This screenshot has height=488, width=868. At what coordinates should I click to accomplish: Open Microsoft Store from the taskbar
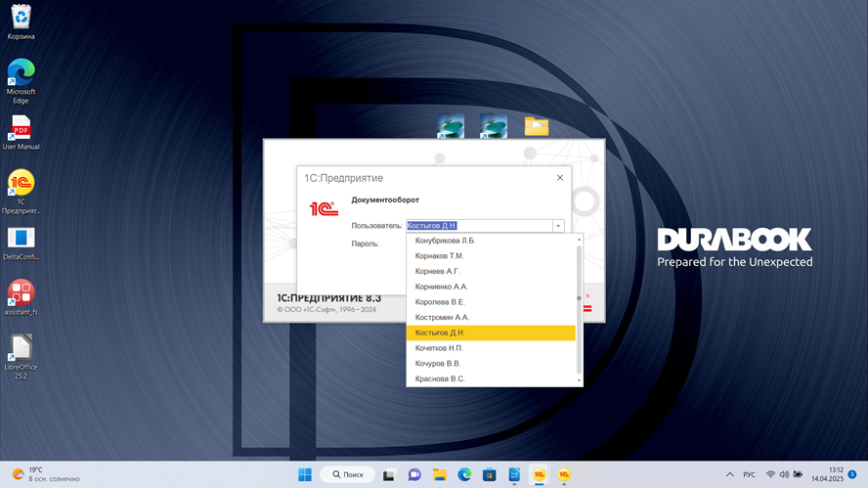pyautogui.click(x=490, y=474)
